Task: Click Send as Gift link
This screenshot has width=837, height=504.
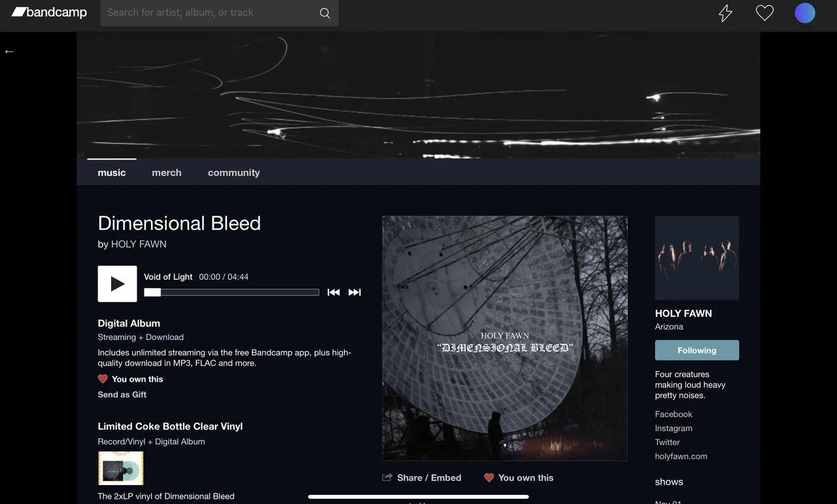Action: coord(122,395)
